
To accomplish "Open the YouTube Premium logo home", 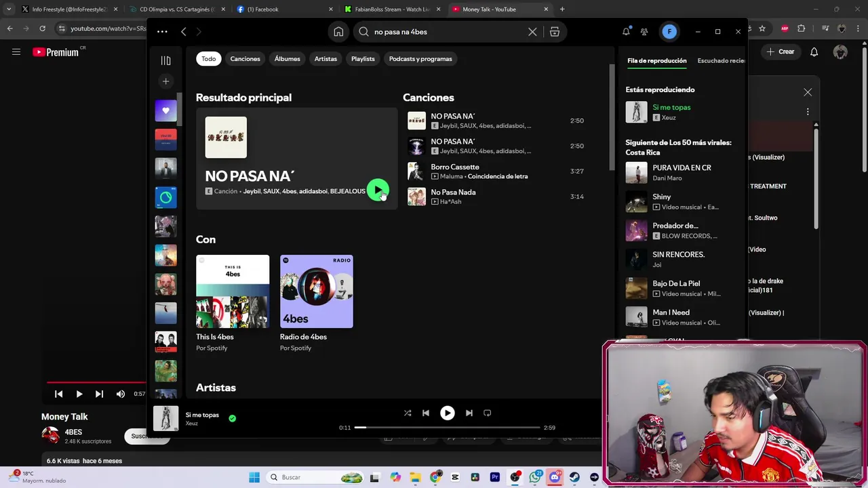I will click(x=56, y=52).
